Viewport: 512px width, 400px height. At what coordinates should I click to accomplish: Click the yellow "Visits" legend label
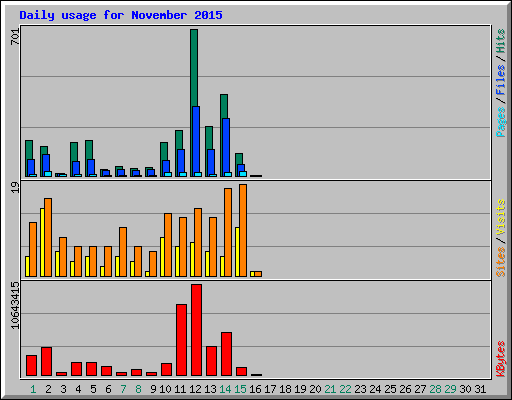(501, 217)
